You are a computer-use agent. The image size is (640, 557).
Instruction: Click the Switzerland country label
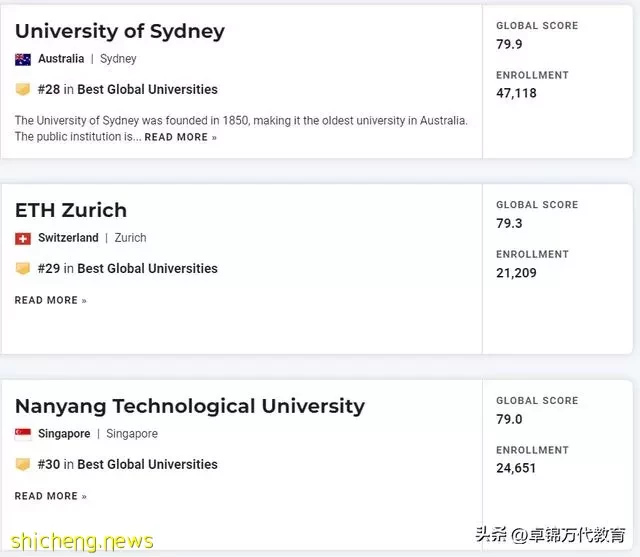point(68,238)
